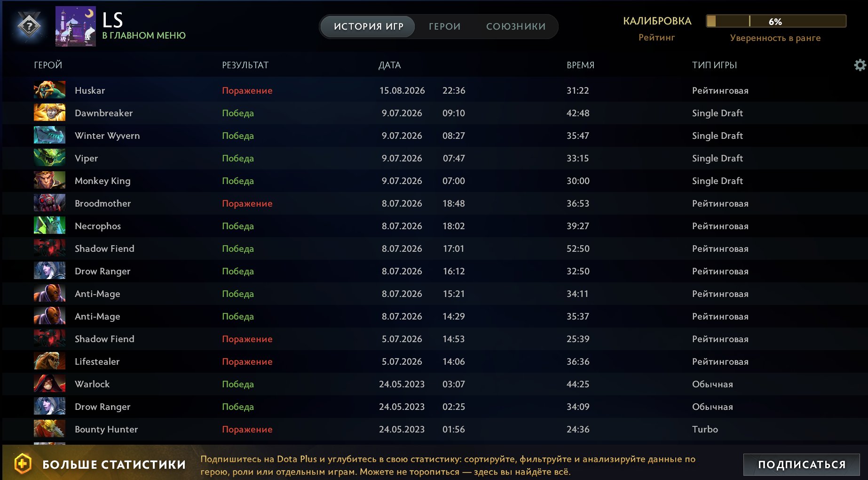Click the Обычная game type in the Warlock row
This screenshot has height=480, width=868.
click(712, 384)
